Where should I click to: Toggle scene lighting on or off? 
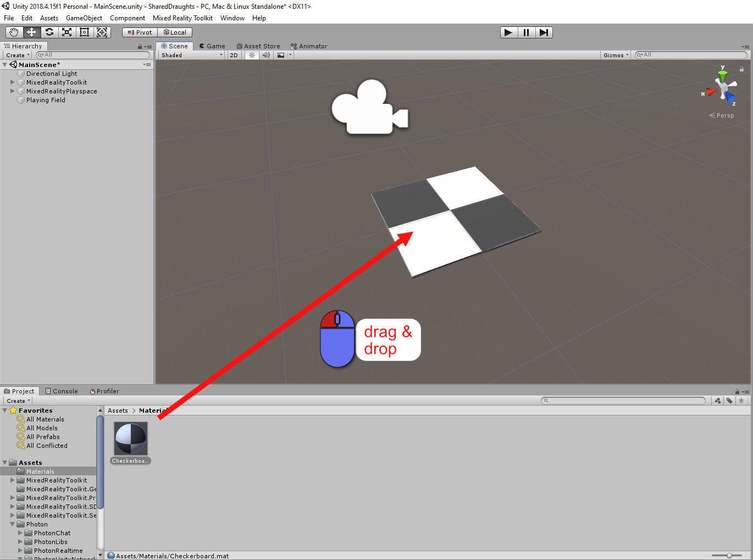252,55
